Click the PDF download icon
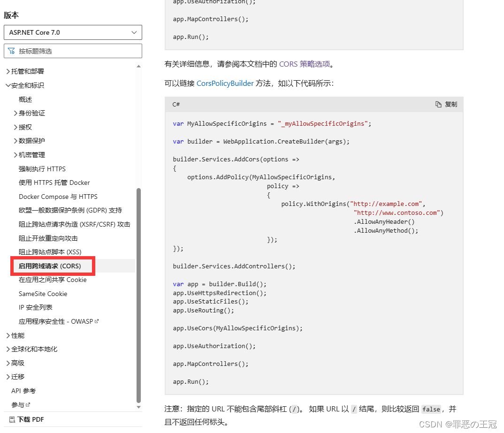Image resolution: width=504 pixels, height=433 pixels. pos(12,419)
